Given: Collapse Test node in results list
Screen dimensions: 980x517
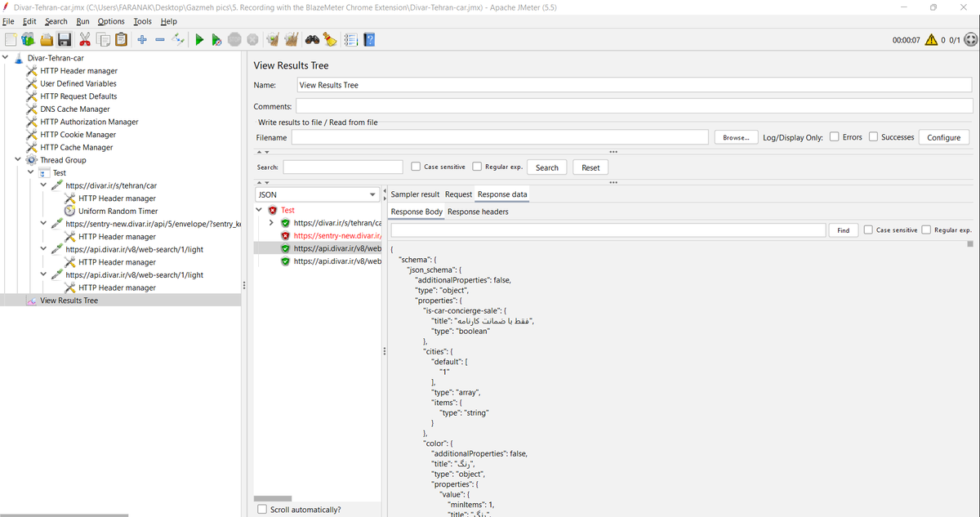Looking at the screenshot, I should coord(261,210).
